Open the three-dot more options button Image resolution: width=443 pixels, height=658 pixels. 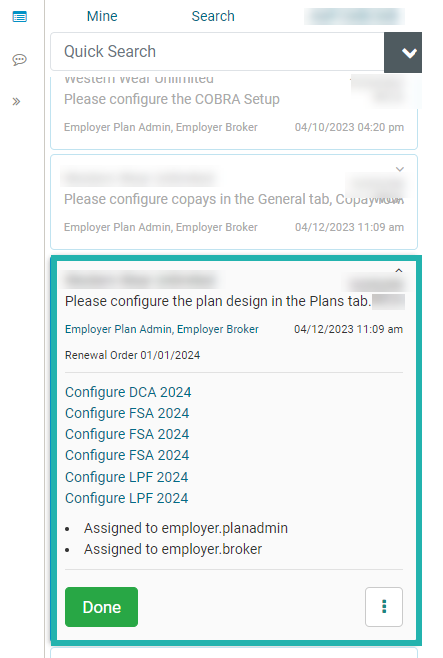tap(384, 607)
